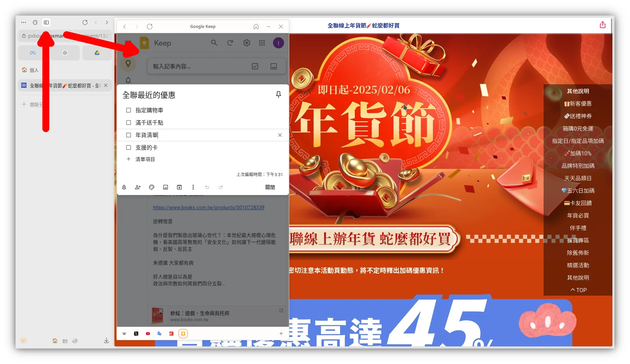Open the Notes lightbulb in Keep's sidebar
This screenshot has height=364, width=630.
point(128,64)
